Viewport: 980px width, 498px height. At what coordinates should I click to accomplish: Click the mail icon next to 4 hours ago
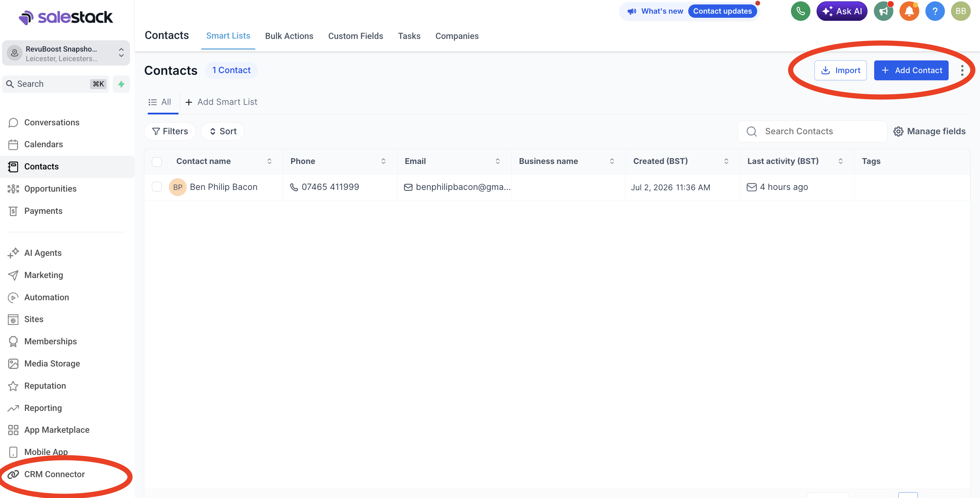752,187
